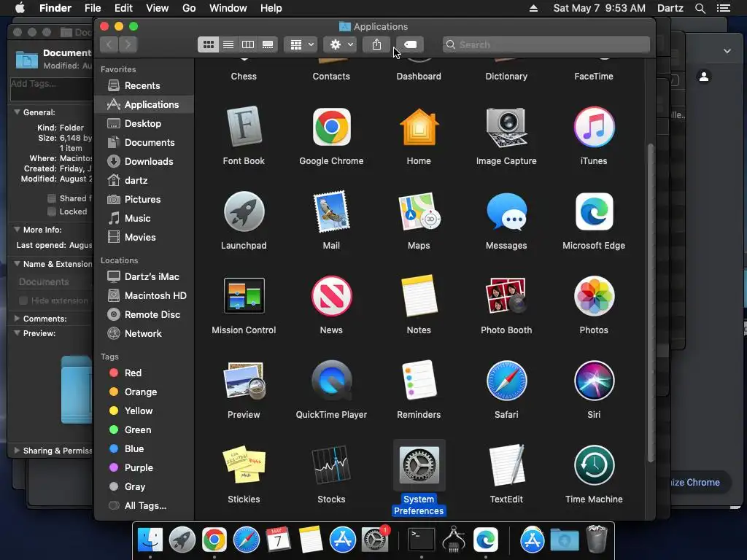Select the Mission Control app icon
Viewport: 747px width, 560px height.
pos(244,296)
